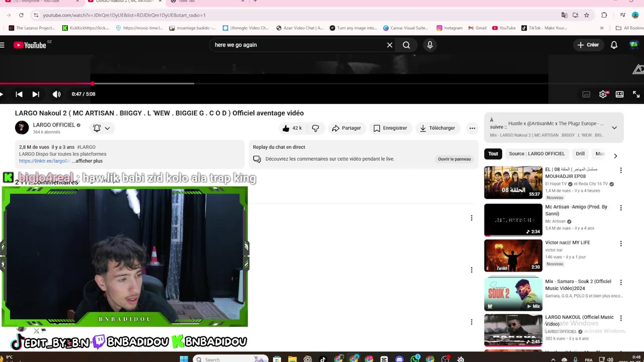The image size is (644, 362).
Task: Open the linktr.ee/largo04 link
Action: tap(44, 161)
